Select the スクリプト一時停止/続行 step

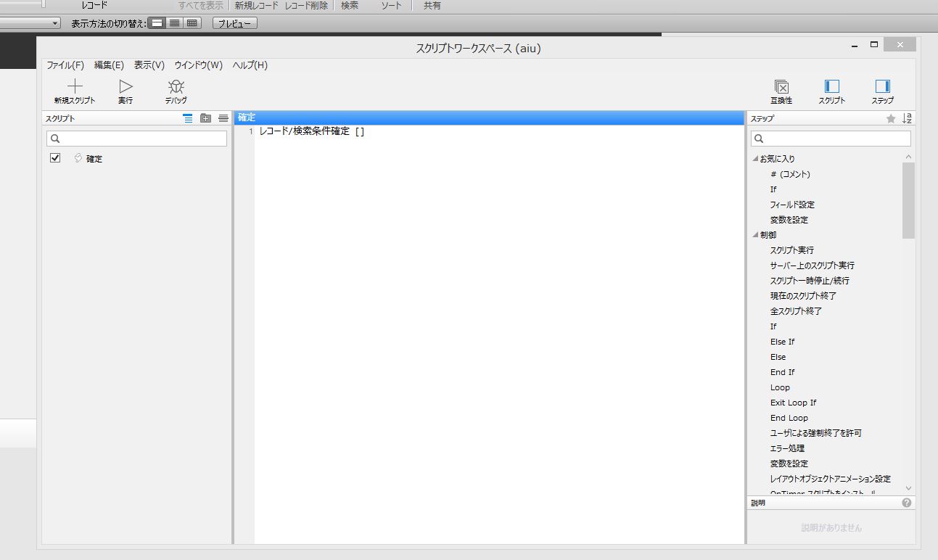[810, 281]
